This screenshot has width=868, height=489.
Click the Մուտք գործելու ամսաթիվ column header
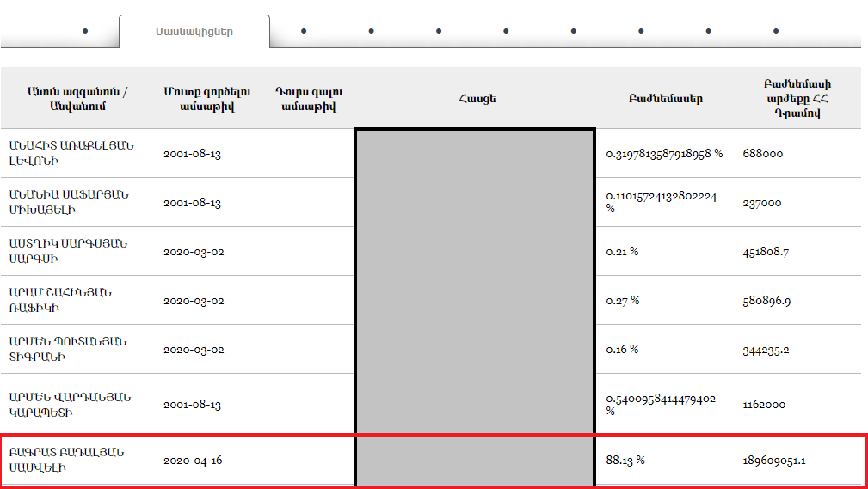[196, 99]
